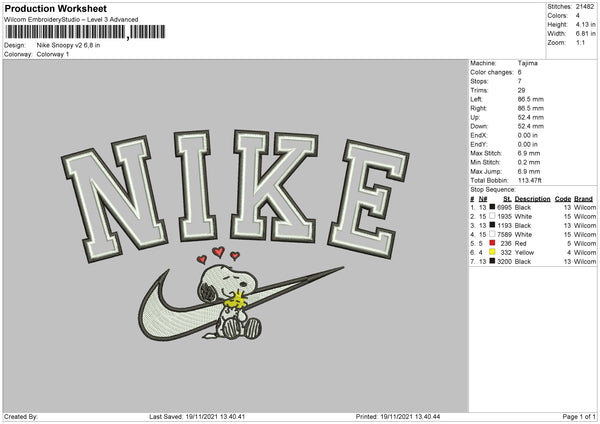The height and width of the screenshot is (424, 600).
Task: Click the Height value 4.13 in
Action: tap(585, 24)
